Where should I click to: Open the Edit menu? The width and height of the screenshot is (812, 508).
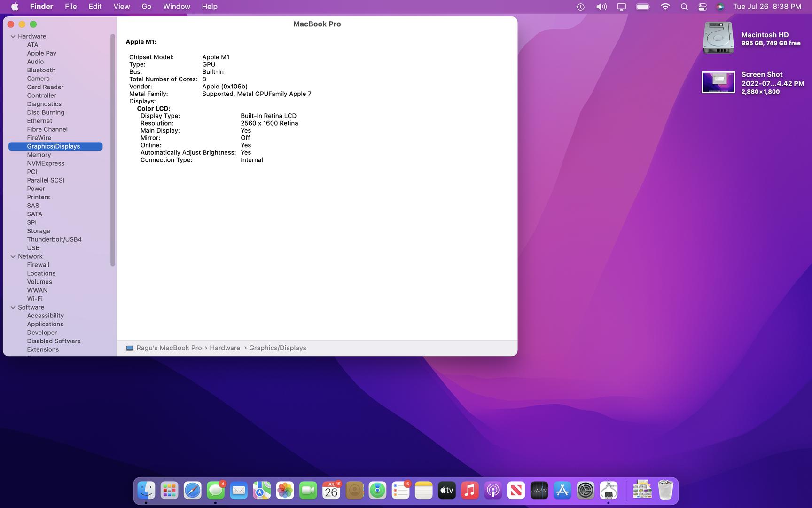[95, 7]
